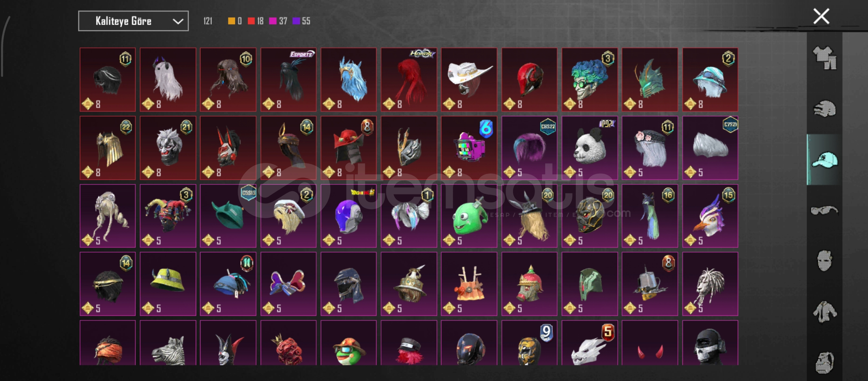Select the green slime head item
Viewport: 868px width, 381px height.
pos(469,216)
